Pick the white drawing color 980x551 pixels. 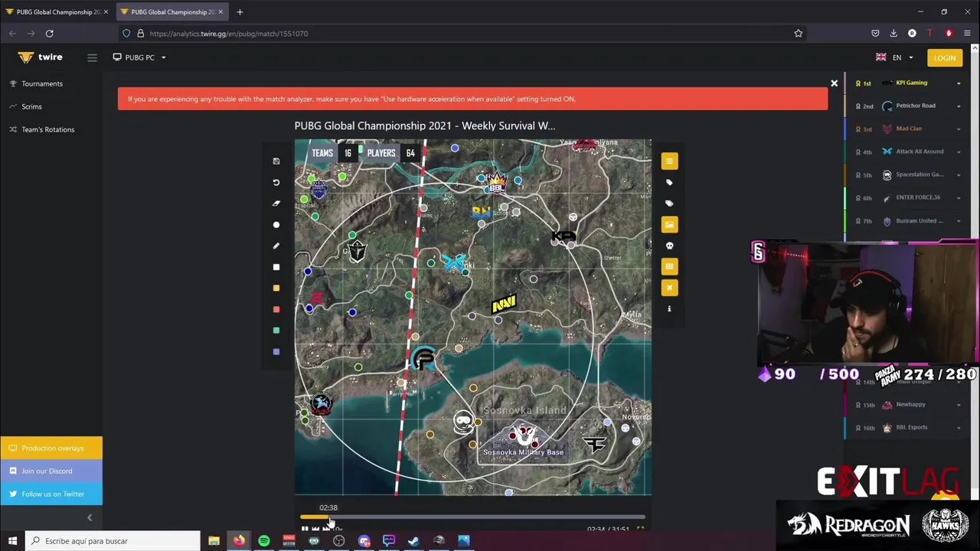276,267
